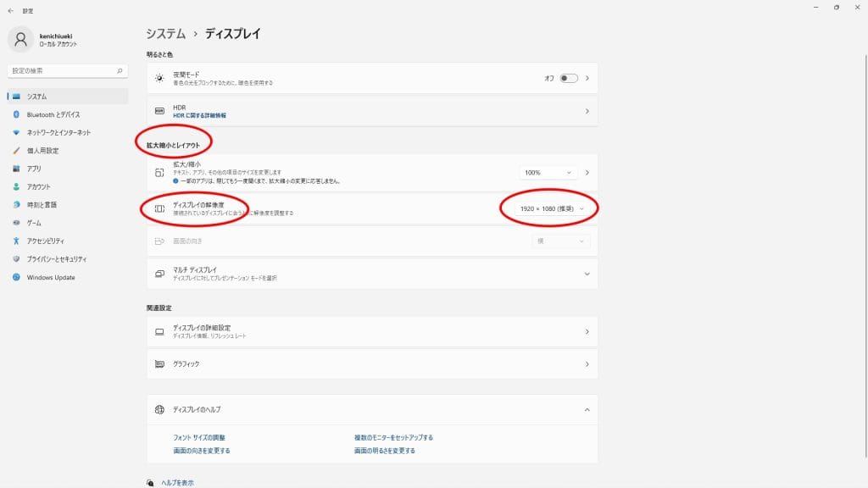Viewport: 868px width, 488px height.
Task: Expand the マルチ ディスプレイ section
Action: point(587,274)
